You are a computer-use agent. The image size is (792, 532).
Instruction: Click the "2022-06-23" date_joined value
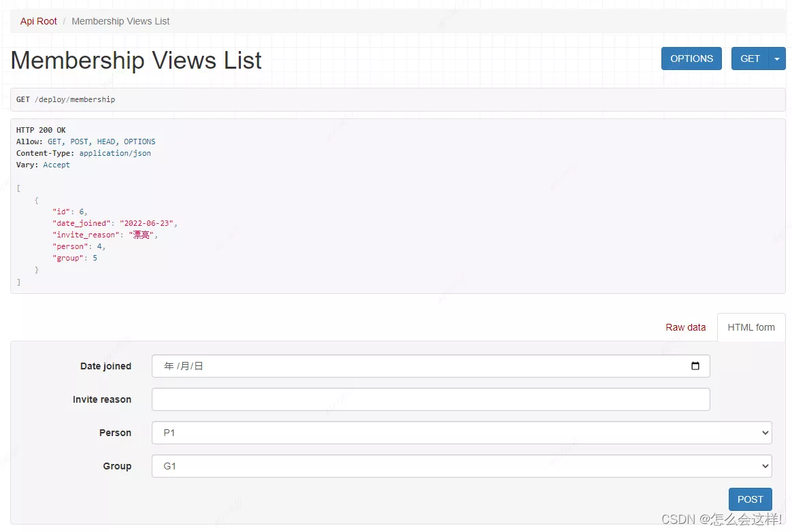pos(146,223)
